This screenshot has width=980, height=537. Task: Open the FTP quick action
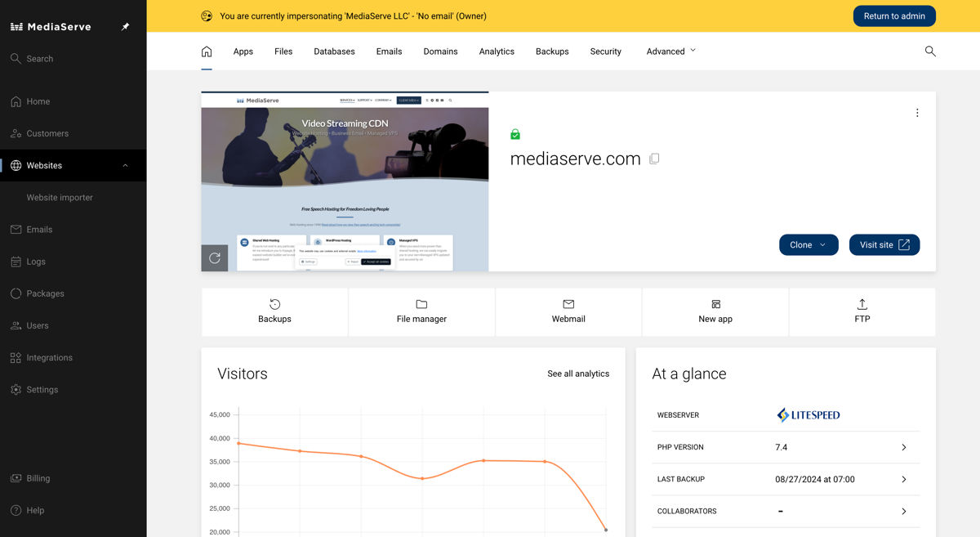tap(862, 311)
